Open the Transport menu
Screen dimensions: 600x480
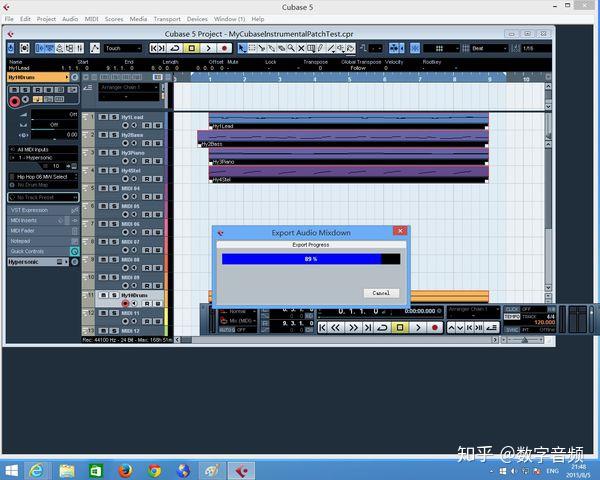(x=167, y=19)
